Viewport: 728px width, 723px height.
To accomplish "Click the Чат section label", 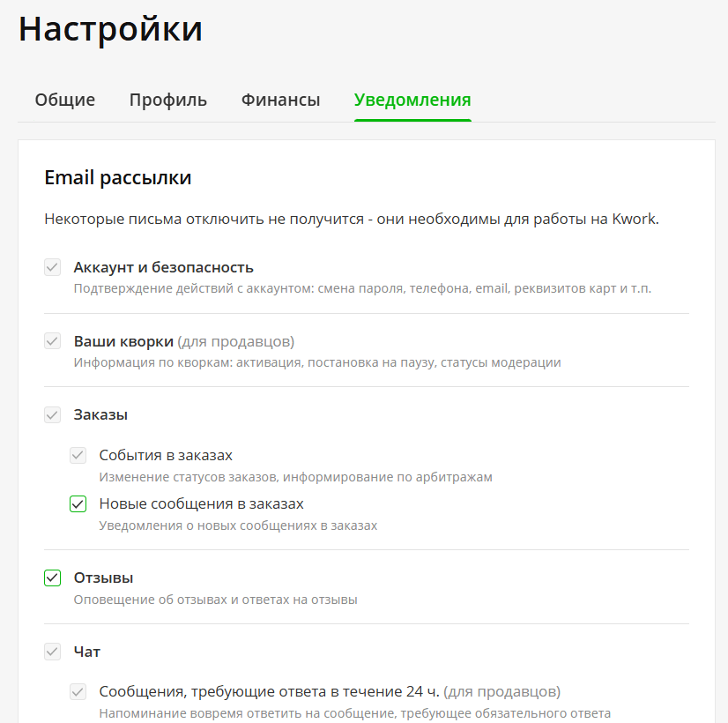I will click(87, 652).
